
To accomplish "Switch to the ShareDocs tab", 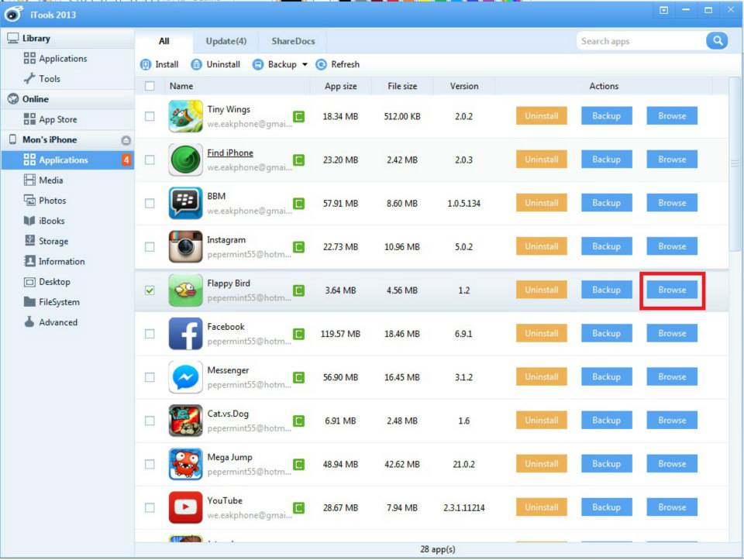I will point(293,41).
